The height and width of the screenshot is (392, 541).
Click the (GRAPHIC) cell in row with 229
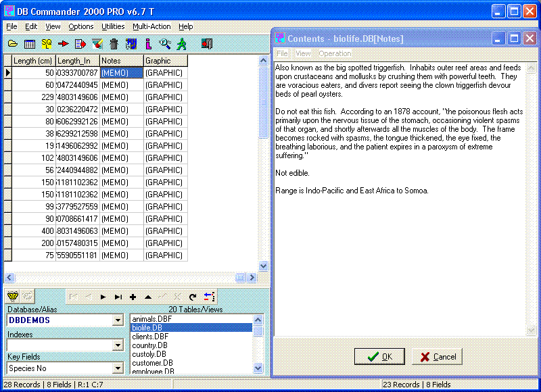coord(166,97)
